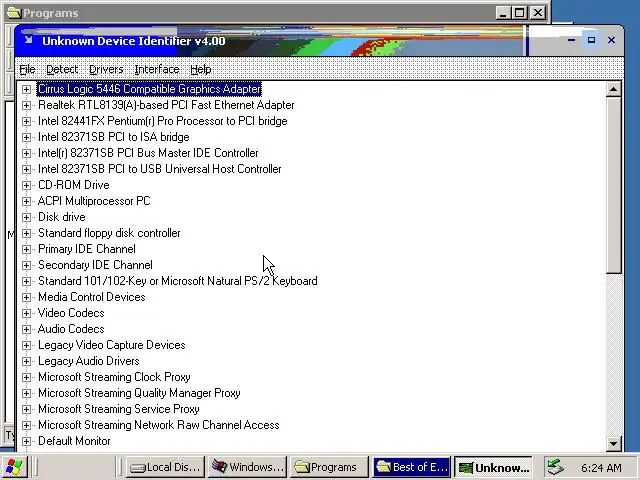Select the Disk drive entry
The height and width of the screenshot is (480, 640).
tap(62, 217)
